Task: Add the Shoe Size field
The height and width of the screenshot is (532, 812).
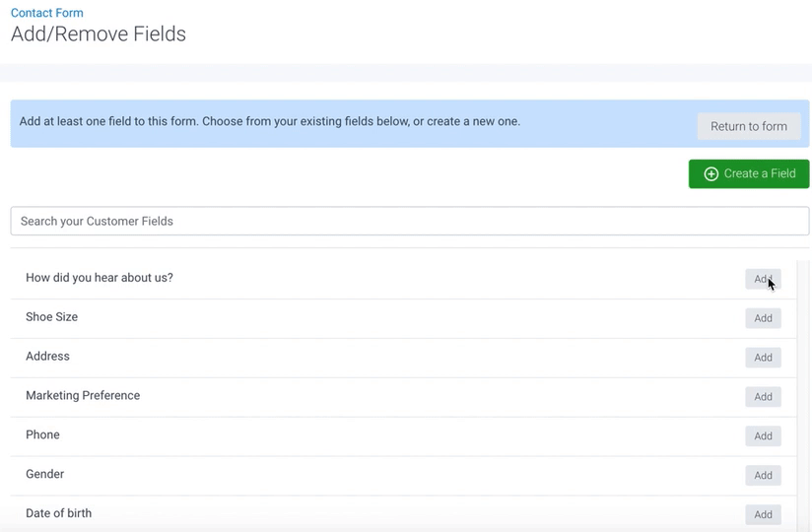Action: click(x=763, y=318)
